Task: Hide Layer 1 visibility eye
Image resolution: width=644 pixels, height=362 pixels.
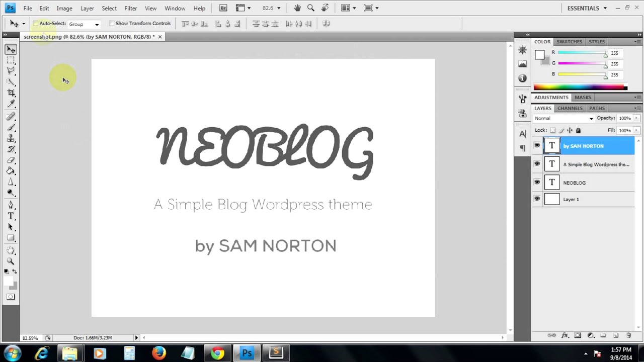Action: coord(537,199)
